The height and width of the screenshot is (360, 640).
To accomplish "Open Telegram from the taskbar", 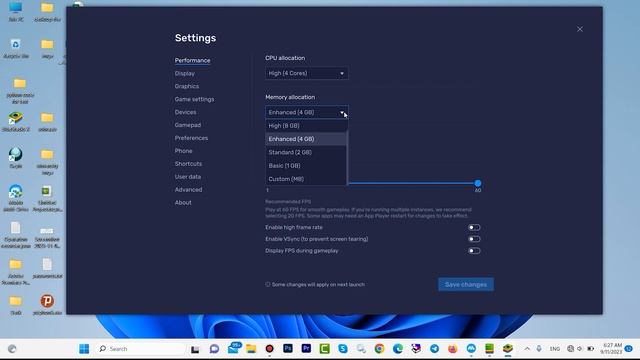I will (434, 349).
